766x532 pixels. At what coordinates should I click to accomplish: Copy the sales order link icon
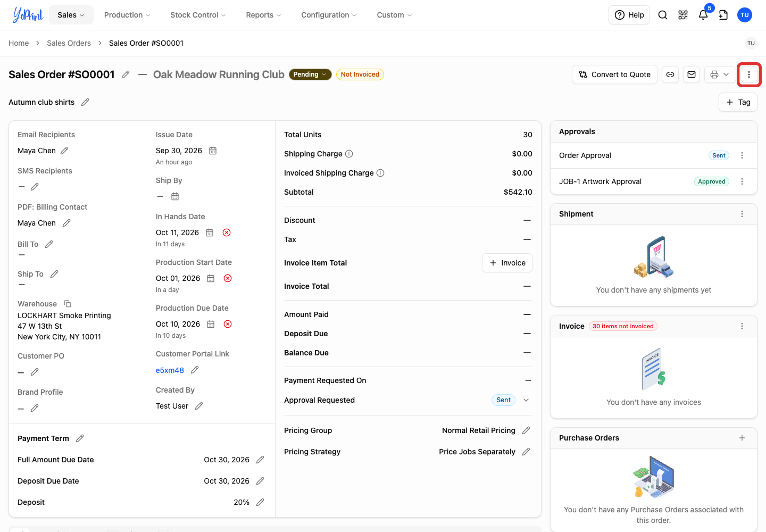click(x=670, y=74)
